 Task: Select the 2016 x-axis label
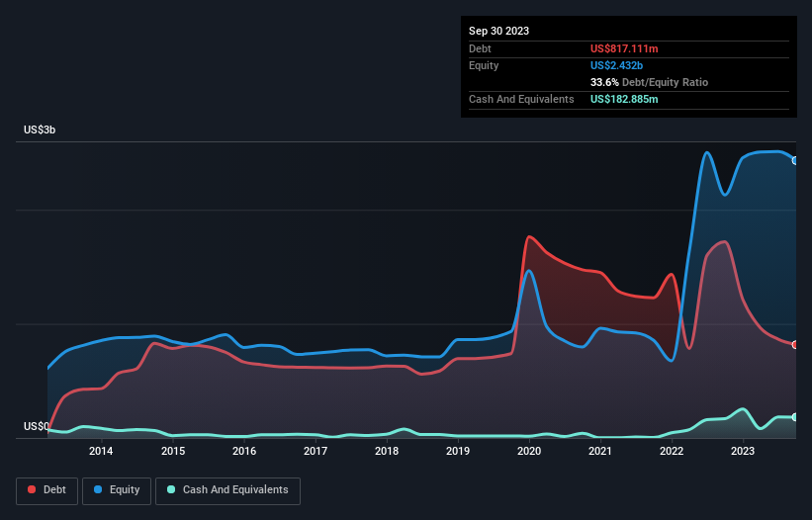coord(244,451)
